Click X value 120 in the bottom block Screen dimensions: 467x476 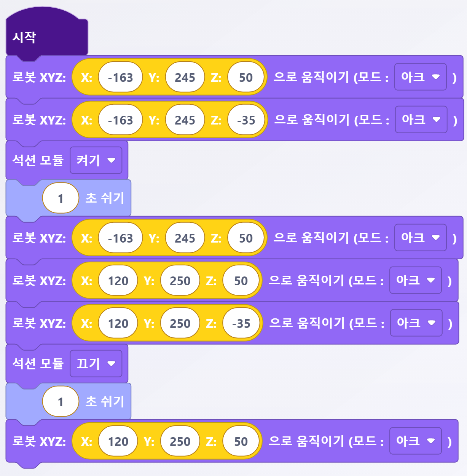coord(118,441)
